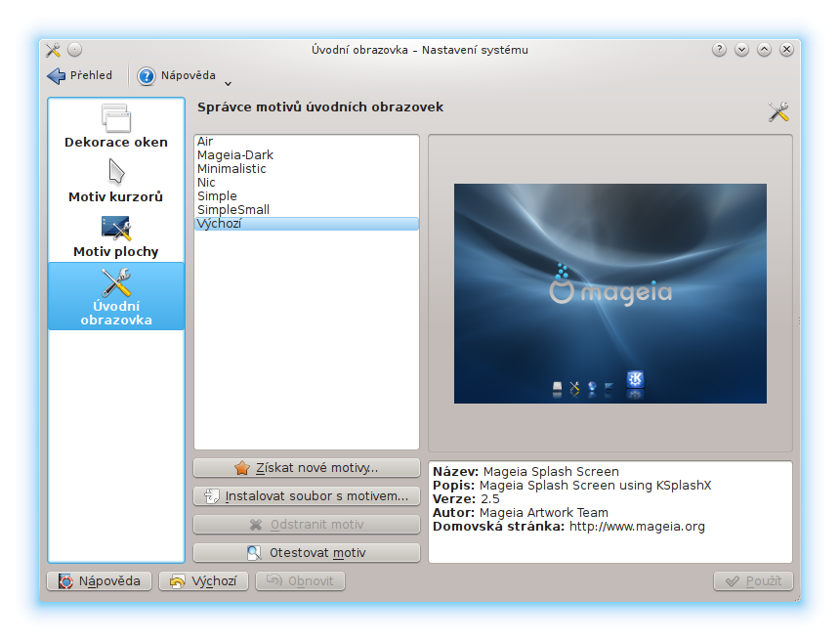Screen dimensions: 840x641
Task: Select the Nic theme entry
Action: [x=207, y=183]
